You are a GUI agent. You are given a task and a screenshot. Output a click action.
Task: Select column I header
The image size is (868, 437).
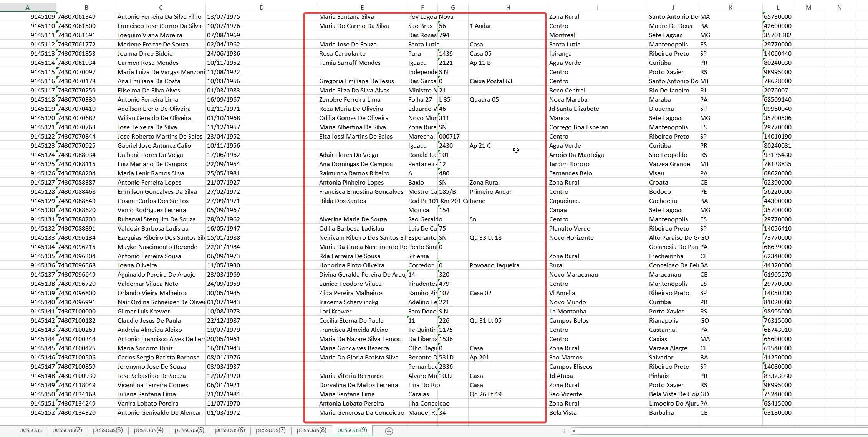[598, 7]
